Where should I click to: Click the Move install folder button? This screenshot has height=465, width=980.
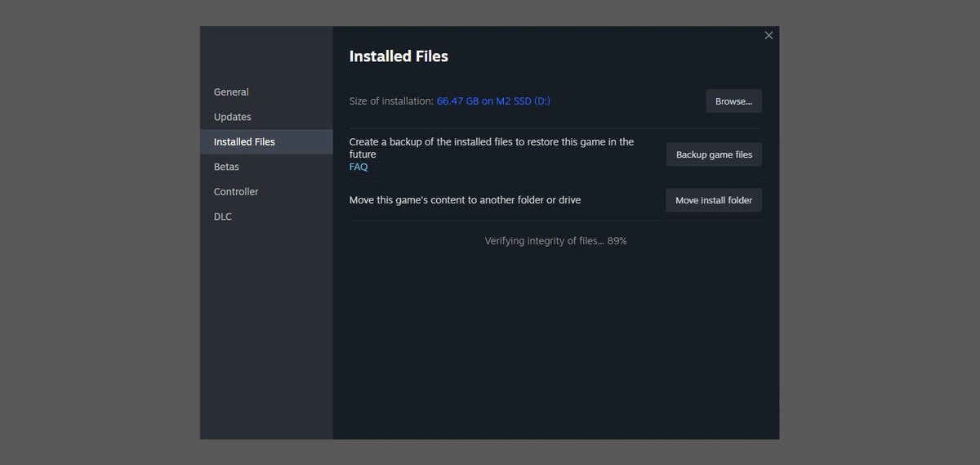(714, 200)
